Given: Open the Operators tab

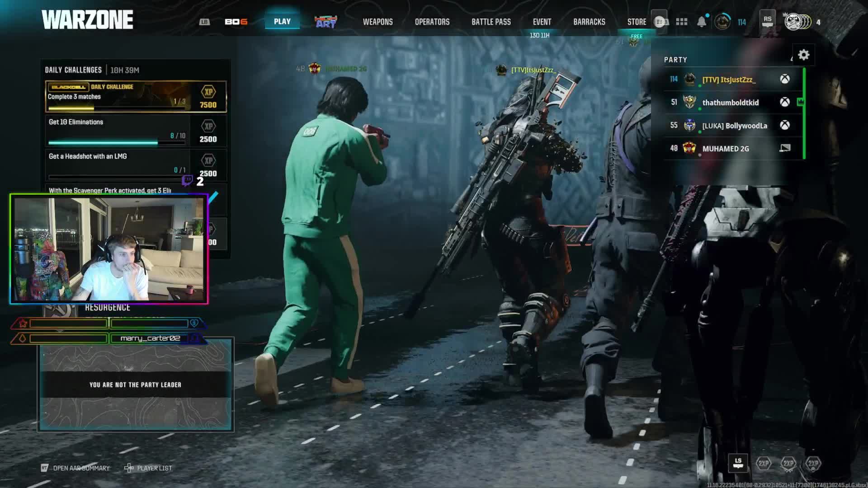Looking at the screenshot, I should pos(432,22).
